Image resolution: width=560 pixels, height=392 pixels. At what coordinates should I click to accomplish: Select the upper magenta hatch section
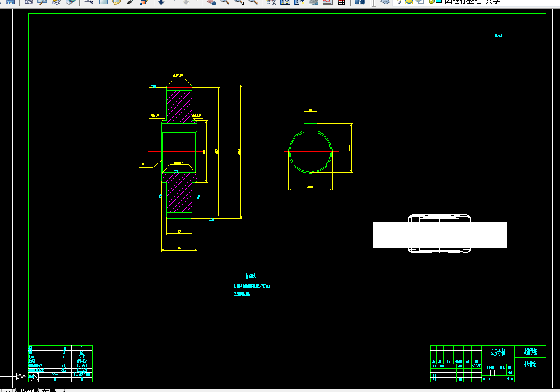(x=179, y=107)
